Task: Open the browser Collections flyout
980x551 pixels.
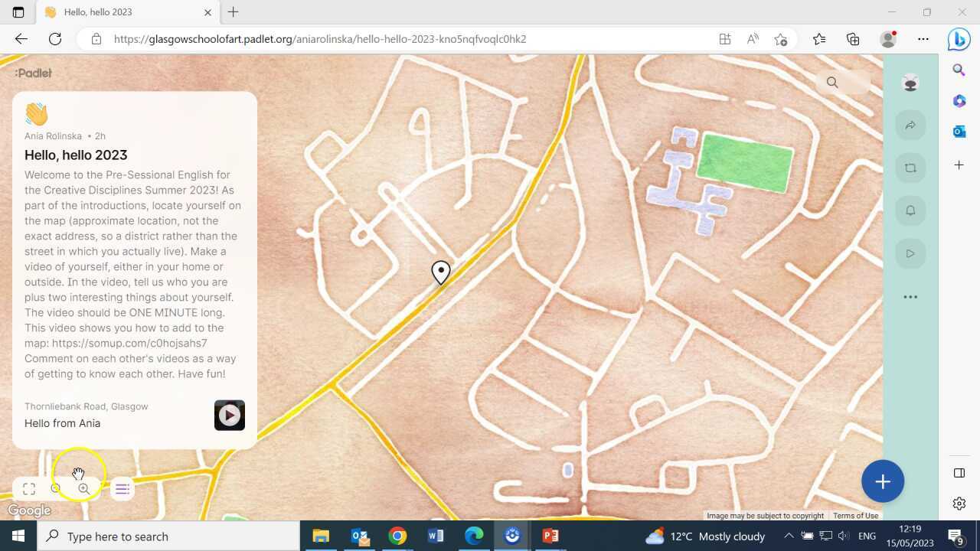Action: coord(852,39)
